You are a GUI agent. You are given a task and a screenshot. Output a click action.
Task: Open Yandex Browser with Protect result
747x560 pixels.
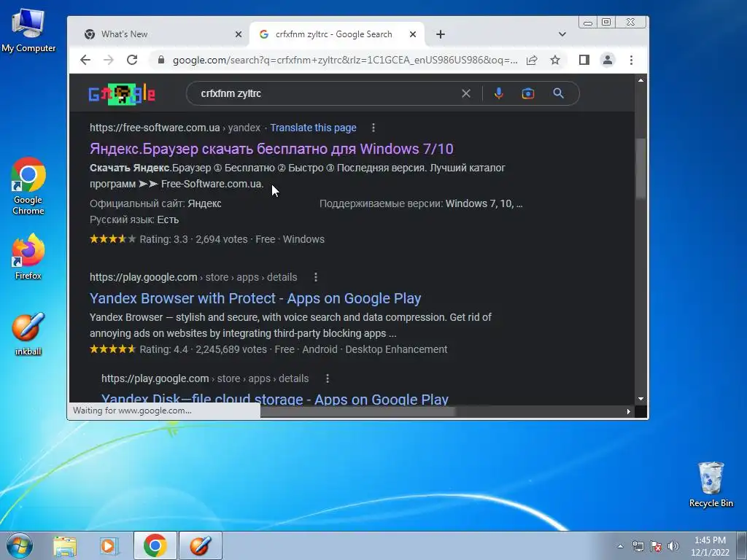click(x=255, y=298)
